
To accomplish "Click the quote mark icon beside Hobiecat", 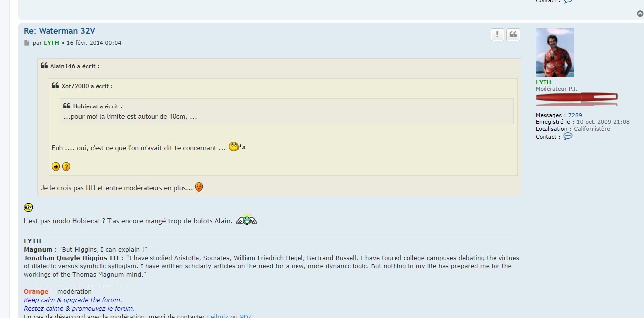I will click(67, 106).
